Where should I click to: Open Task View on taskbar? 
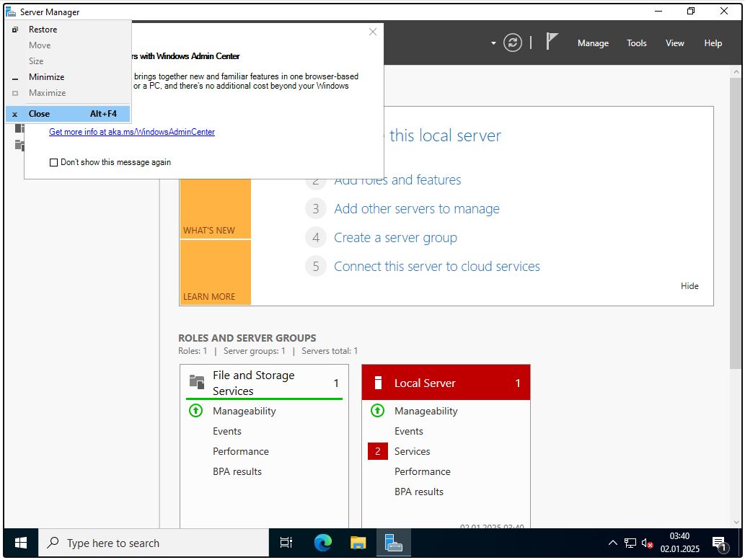(286, 543)
